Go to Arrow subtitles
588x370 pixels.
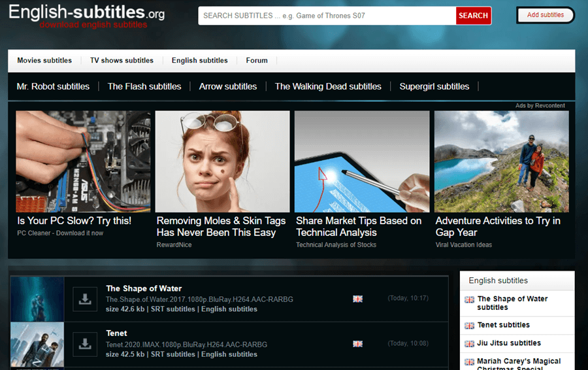point(227,86)
